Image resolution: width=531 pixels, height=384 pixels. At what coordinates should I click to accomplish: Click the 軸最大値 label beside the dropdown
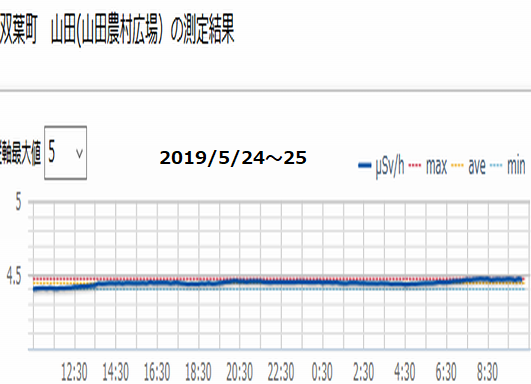20,153
